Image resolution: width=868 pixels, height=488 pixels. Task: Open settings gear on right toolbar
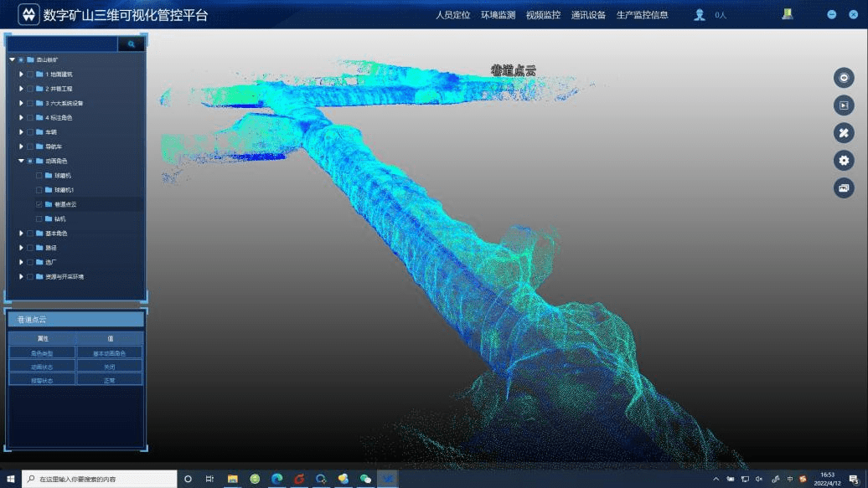pos(844,160)
